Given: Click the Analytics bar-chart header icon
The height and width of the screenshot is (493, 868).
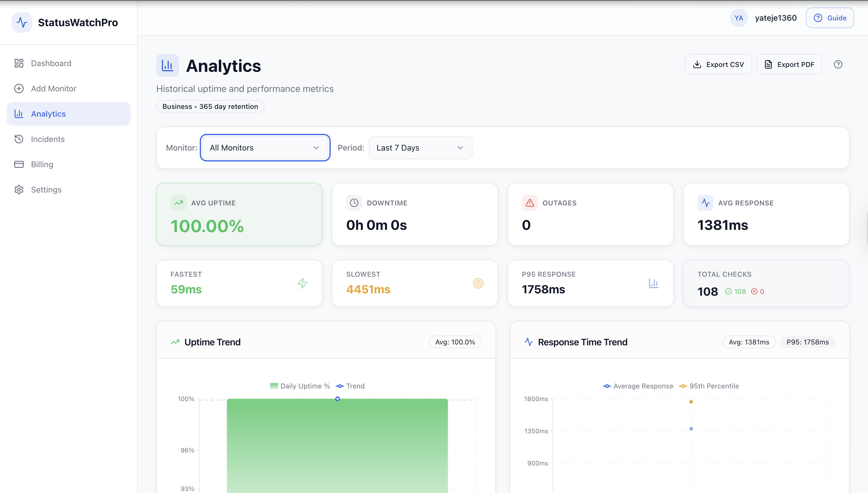Looking at the screenshot, I should coord(167,65).
